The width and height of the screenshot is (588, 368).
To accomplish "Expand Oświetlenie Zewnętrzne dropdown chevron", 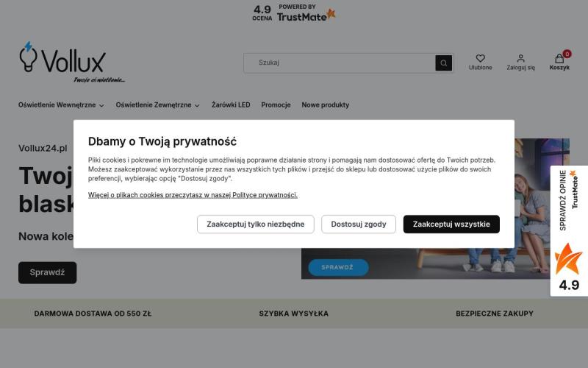I will [x=197, y=105].
